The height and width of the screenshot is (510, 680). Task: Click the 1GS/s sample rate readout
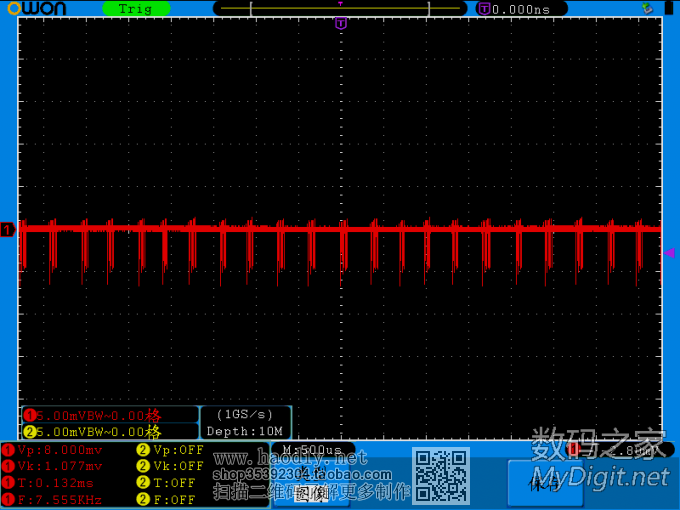[x=246, y=414]
